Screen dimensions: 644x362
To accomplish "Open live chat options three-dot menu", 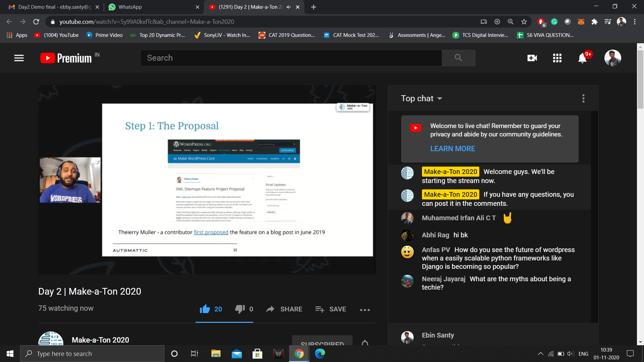I will 583,98.
